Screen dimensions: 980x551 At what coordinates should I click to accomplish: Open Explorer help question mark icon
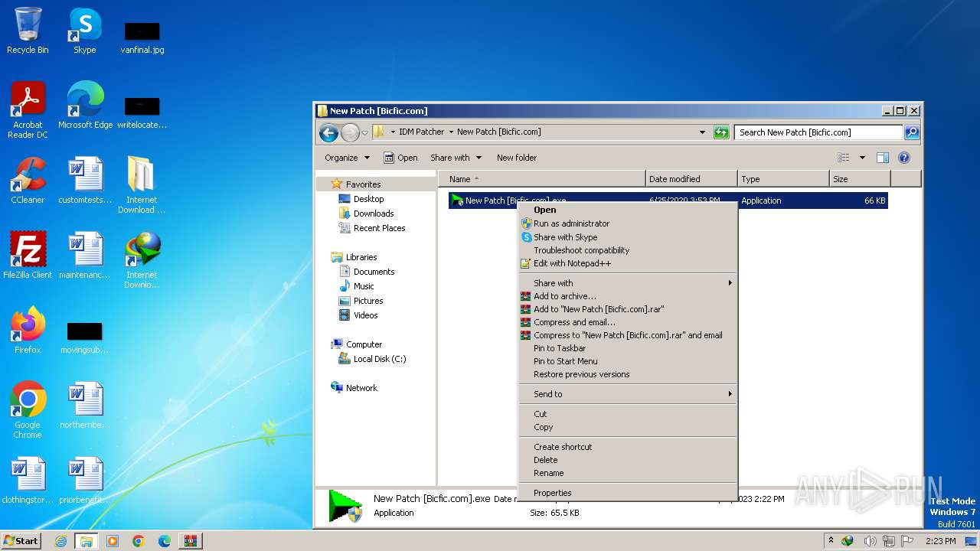coord(903,158)
